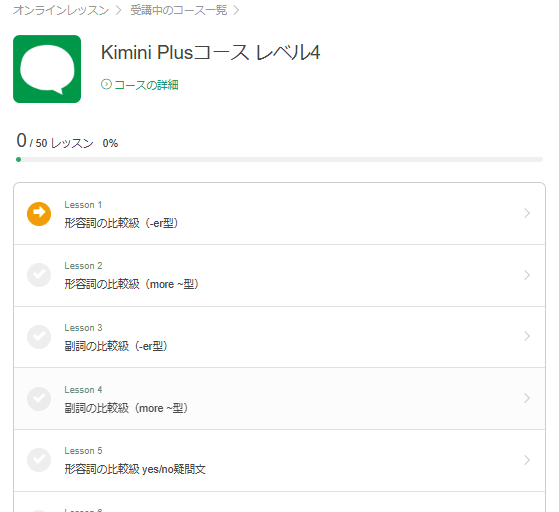Click the Kimini Plusコース レベル4 title

210,52
